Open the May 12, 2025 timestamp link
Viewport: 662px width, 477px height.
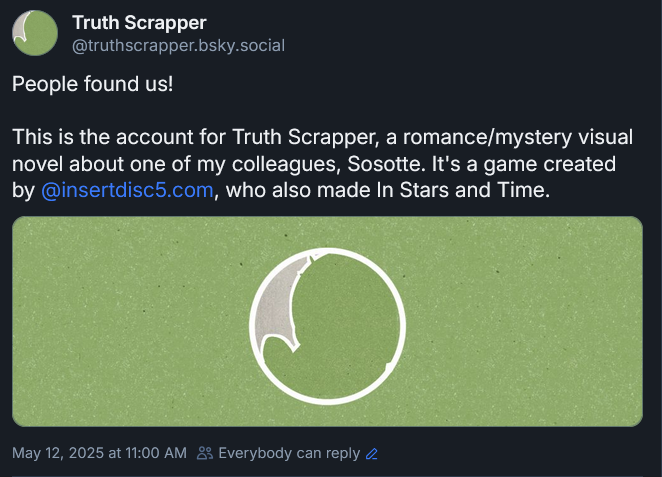tap(99, 453)
